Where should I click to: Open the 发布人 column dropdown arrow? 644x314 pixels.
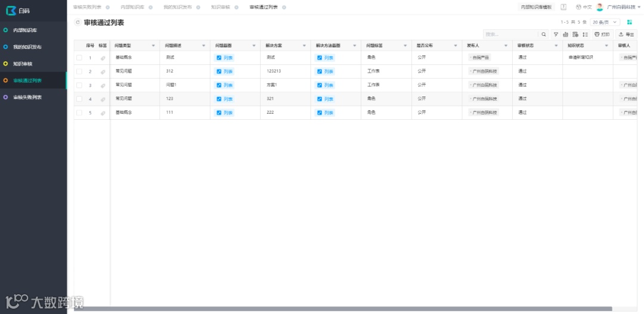(506, 45)
